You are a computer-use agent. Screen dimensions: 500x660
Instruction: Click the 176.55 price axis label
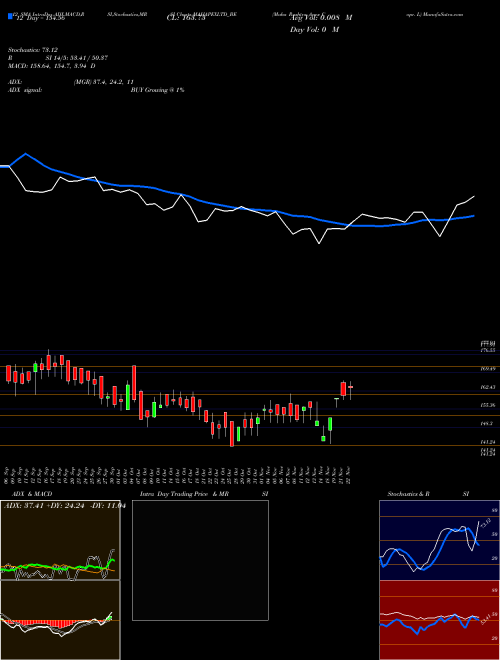(488, 350)
